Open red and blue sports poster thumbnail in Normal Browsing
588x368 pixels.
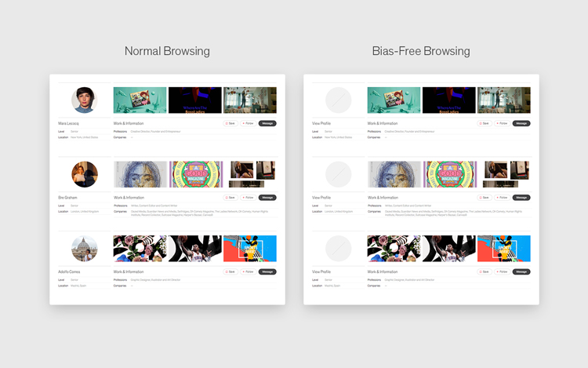pyautogui.click(x=250, y=249)
